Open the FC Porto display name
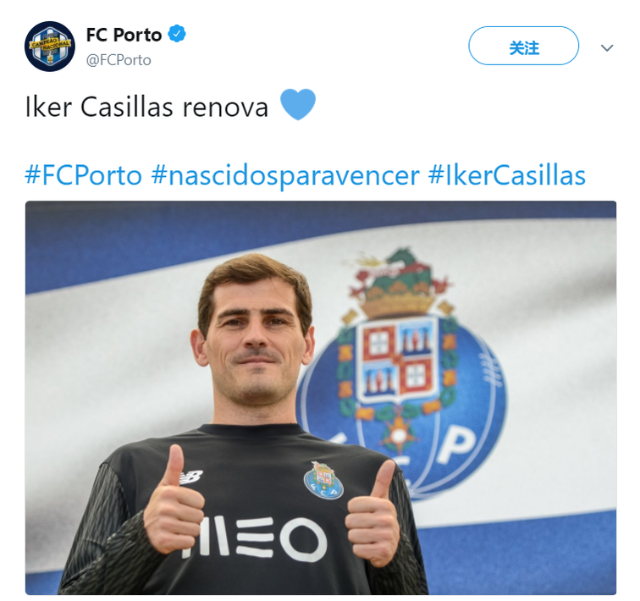 point(124,35)
